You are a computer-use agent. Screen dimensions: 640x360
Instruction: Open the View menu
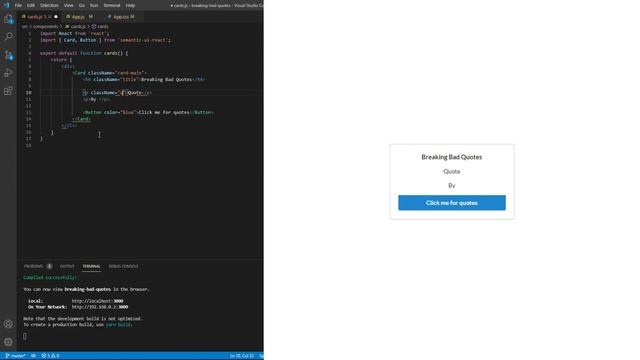69,5
